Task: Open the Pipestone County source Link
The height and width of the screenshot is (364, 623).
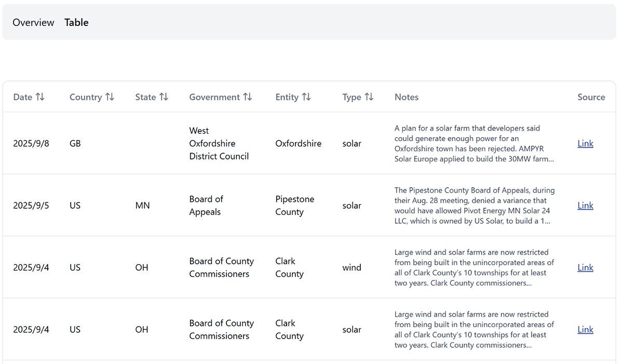Action: coord(585,206)
